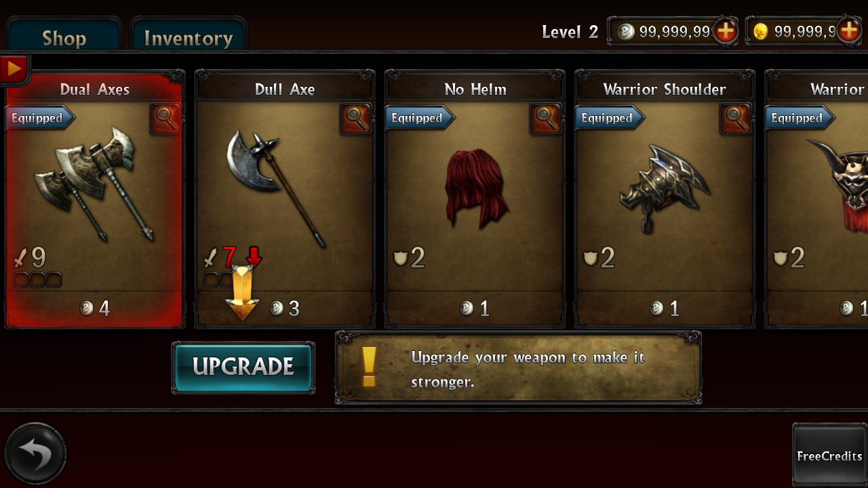Screen dimensions: 868x488
Task: Select the partially visible Warrior item card
Action: (x=816, y=199)
